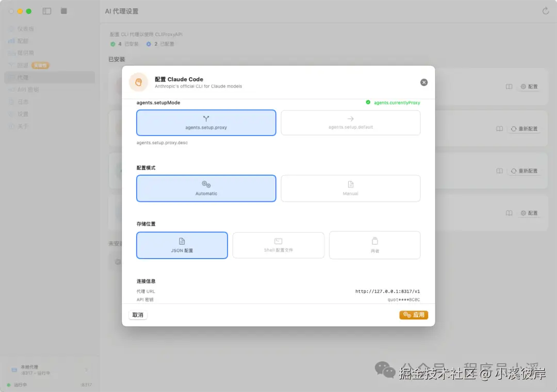557x392 pixels.
Task: Click the proxy URL http://127.0.0.1:8317/v1
Action: click(387, 291)
